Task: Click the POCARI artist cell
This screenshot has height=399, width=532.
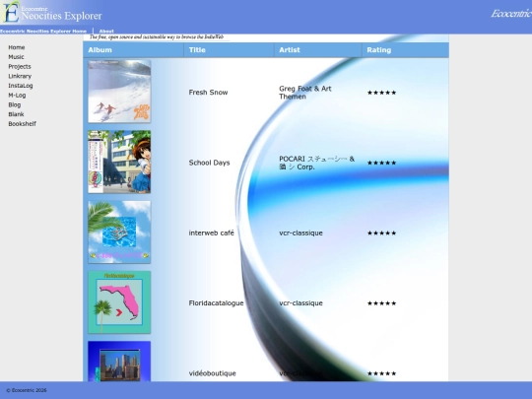Action: click(316, 163)
